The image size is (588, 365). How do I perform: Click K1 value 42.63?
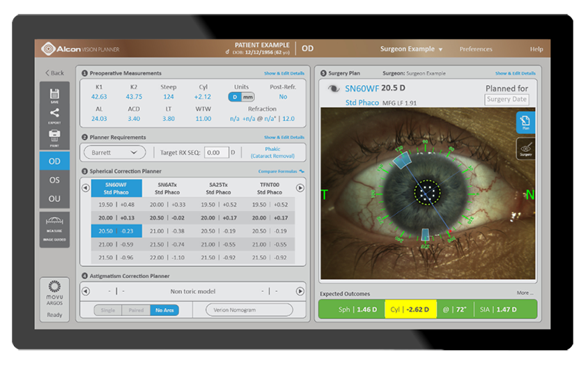tap(99, 97)
